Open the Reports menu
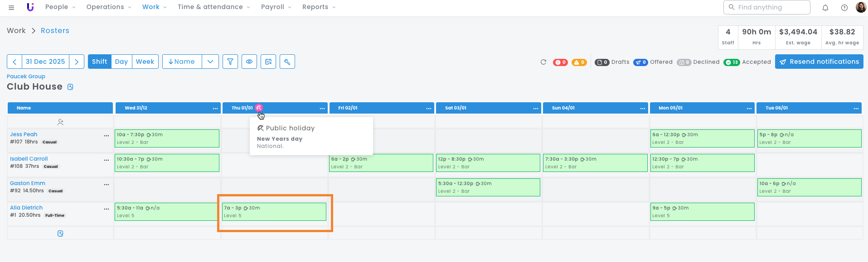The image size is (868, 262). 319,7
